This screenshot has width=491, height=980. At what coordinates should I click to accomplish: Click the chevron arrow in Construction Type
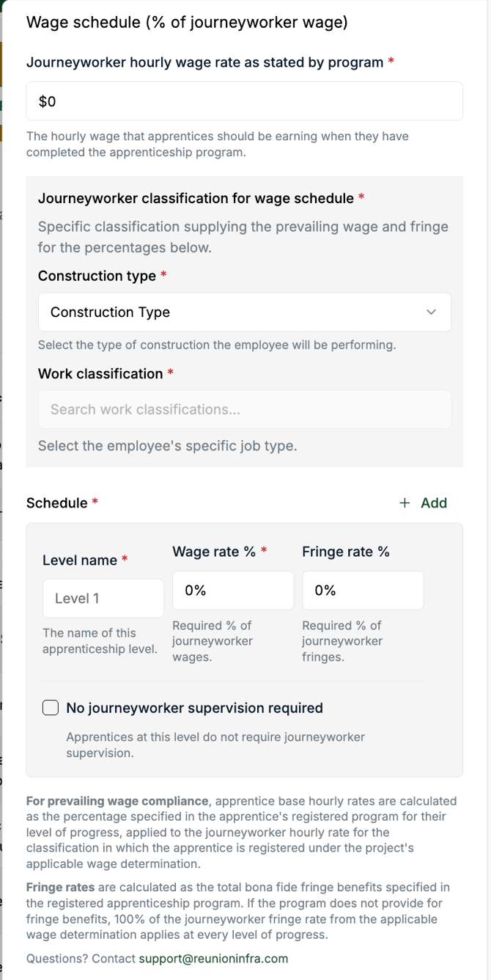coord(431,312)
